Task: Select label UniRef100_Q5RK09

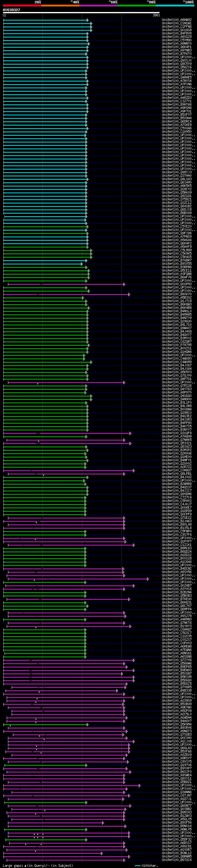Action: (x=177, y=192)
